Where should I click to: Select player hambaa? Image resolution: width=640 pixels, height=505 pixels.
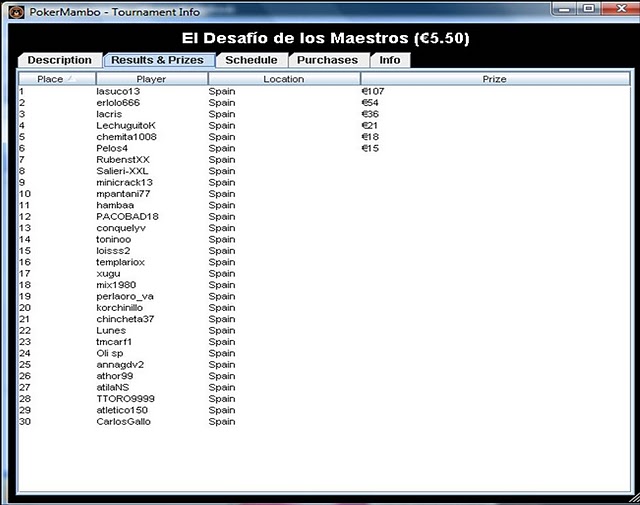[x=115, y=205]
